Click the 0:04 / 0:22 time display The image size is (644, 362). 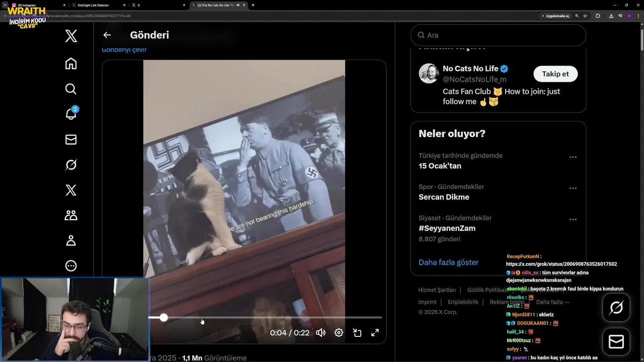289,333
